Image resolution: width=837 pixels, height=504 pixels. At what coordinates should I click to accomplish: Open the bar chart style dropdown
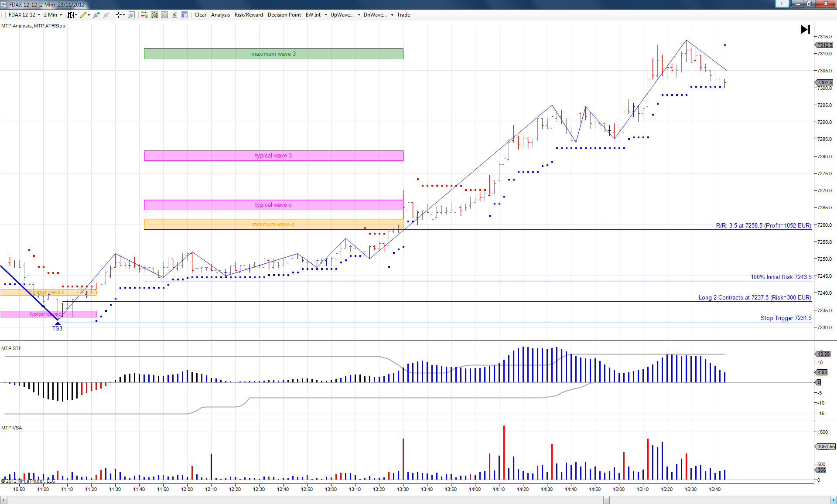(x=72, y=15)
